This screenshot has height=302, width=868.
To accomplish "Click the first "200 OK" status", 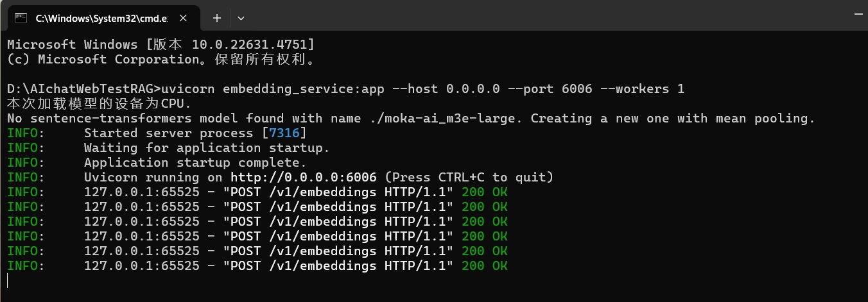I will [484, 192].
